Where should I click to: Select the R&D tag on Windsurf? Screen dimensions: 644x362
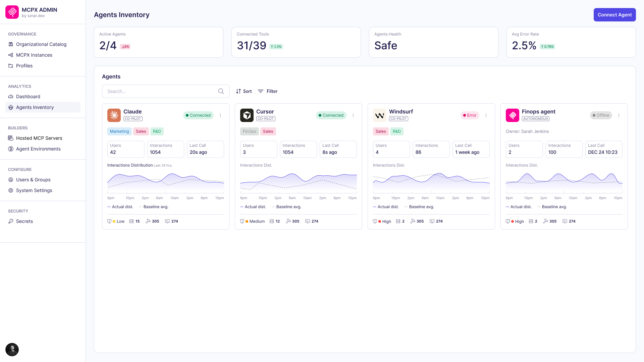397,131
